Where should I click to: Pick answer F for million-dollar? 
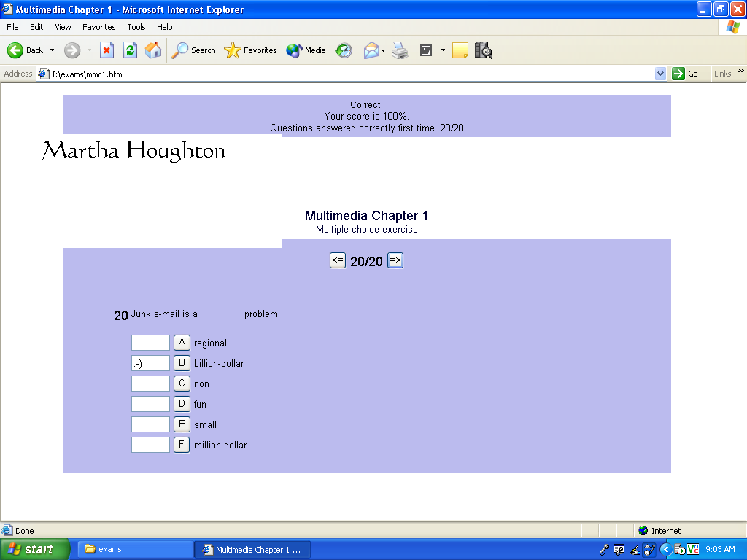click(182, 445)
